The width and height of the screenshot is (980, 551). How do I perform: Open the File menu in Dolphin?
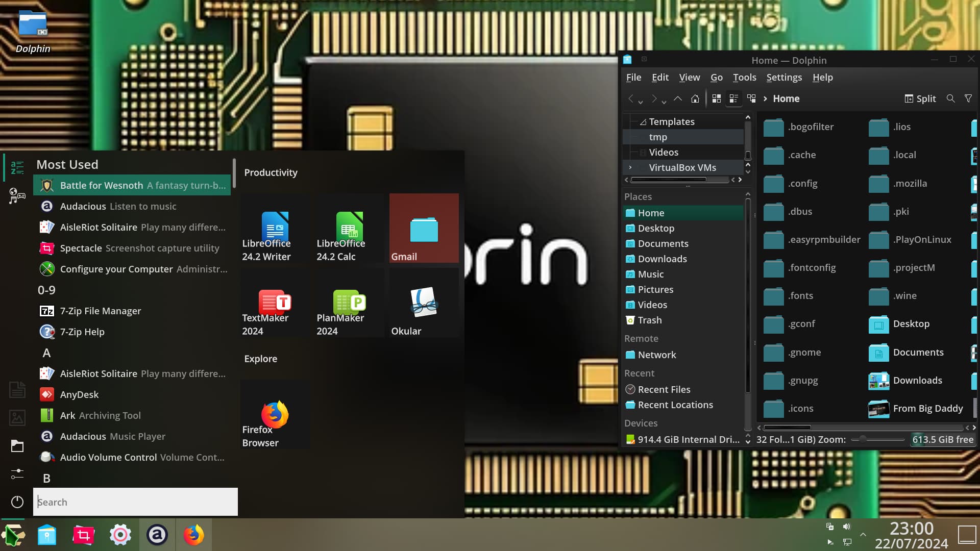633,77
